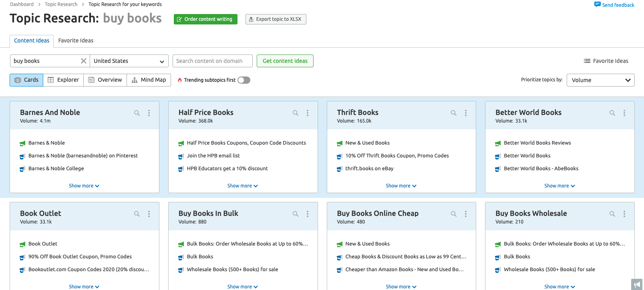Expand Show more on Thrift Books card
The image size is (644, 290).
(x=401, y=186)
